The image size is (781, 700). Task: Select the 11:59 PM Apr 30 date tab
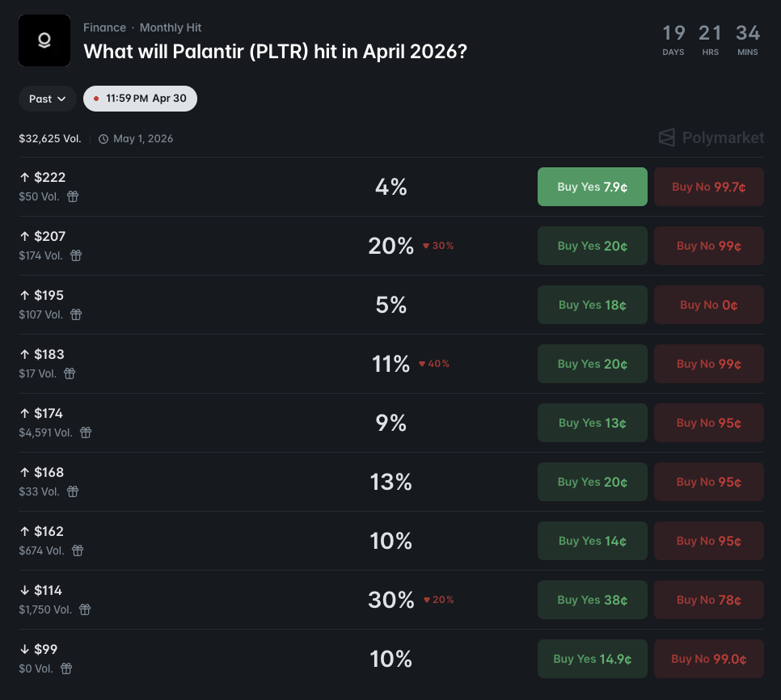140,99
